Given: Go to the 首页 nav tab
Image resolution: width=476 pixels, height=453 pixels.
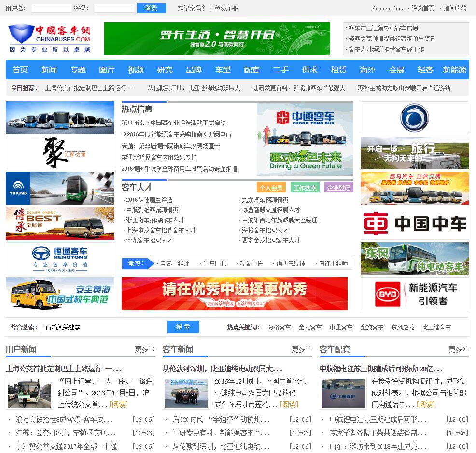Looking at the screenshot, I should coord(20,70).
